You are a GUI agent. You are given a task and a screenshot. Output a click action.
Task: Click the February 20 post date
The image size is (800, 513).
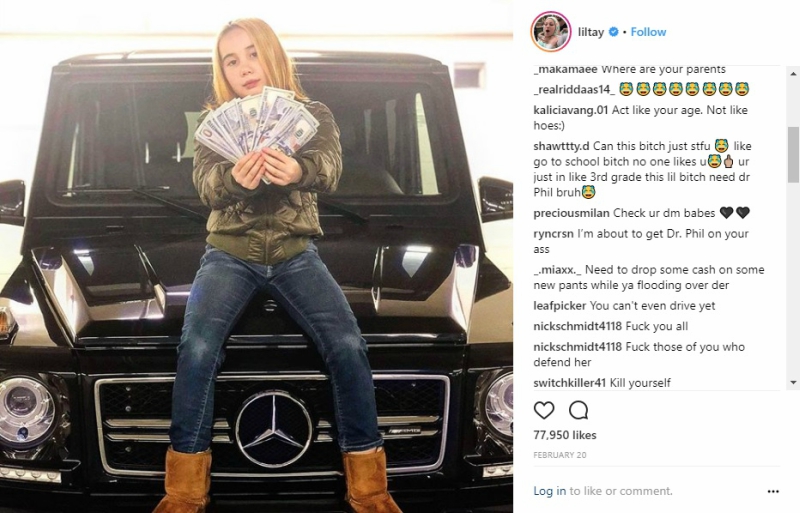560,455
